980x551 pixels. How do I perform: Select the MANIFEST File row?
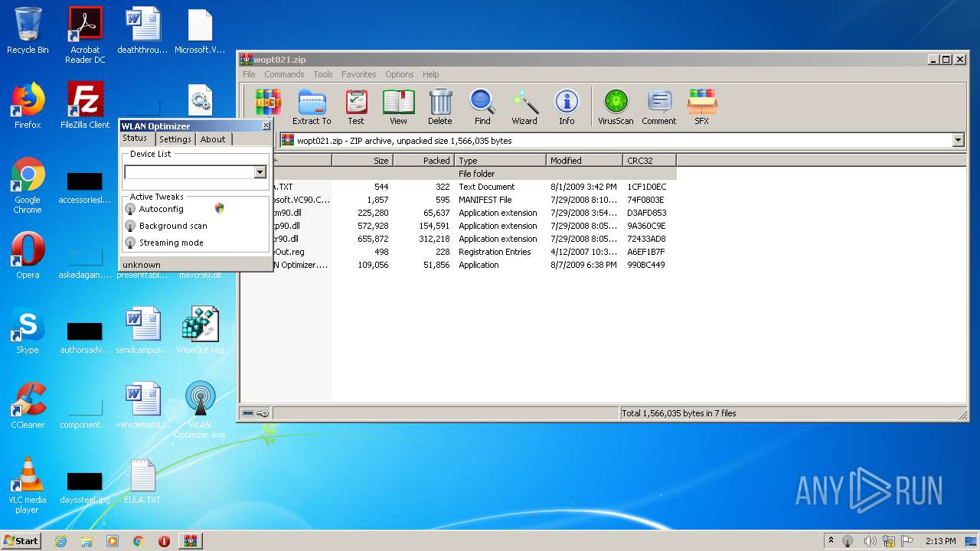pos(459,200)
